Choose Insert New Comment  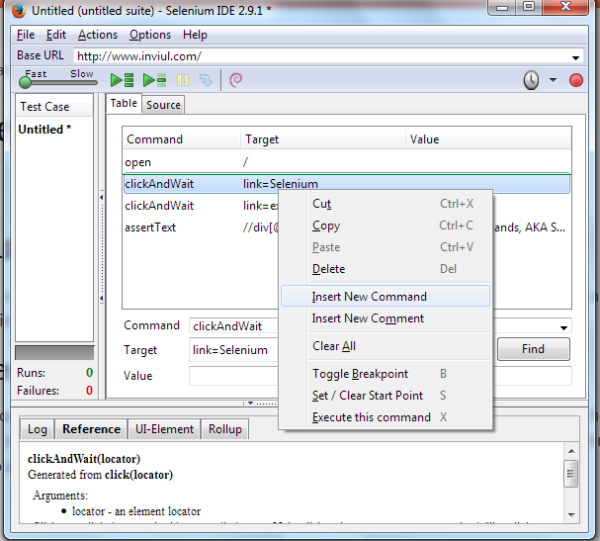click(x=385, y=318)
